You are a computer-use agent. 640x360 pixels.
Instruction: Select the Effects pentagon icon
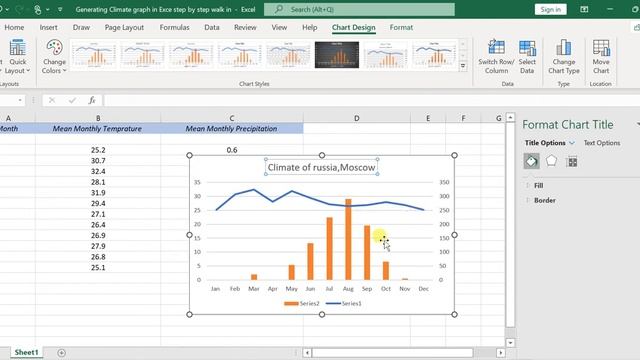(551, 161)
